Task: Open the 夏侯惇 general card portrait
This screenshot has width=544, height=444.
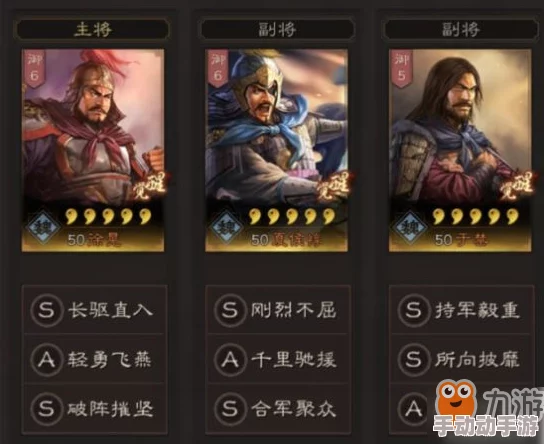Action: [276, 150]
